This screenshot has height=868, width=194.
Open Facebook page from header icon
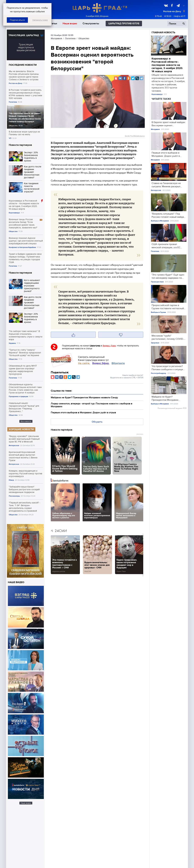pyautogui.click(x=172, y=5)
